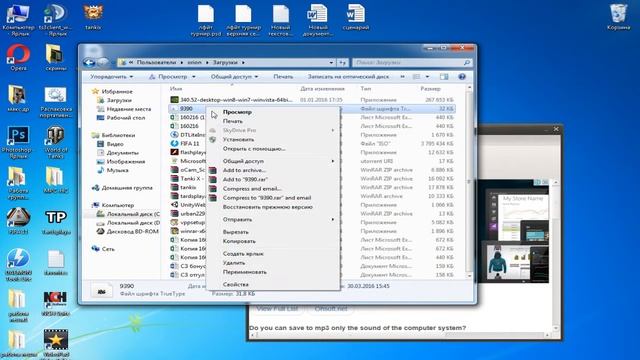The image size is (640, 360).
Task: Choose Установить in the context menu
Action: [273, 140]
